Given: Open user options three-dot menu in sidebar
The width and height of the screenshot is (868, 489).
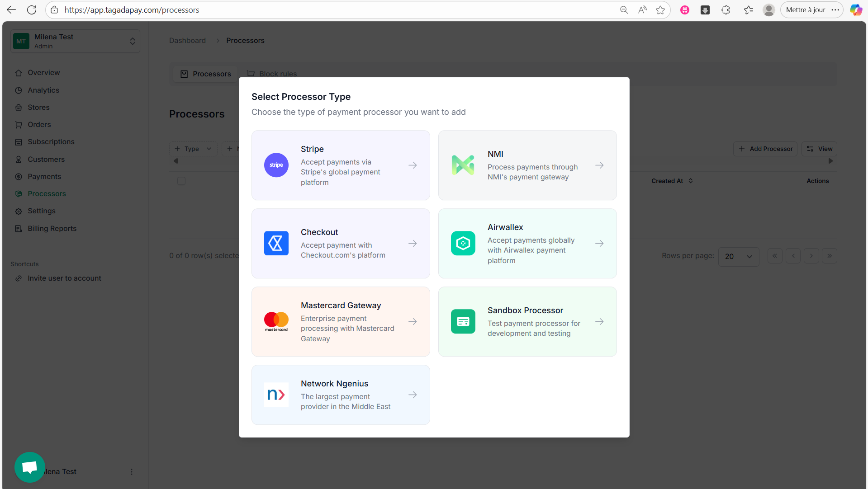Looking at the screenshot, I should [x=132, y=471].
